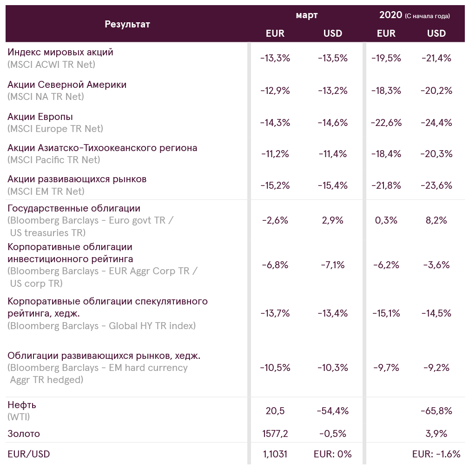Select the 'Нефть' row label
The image size is (476, 476).
pyautogui.click(x=21, y=405)
